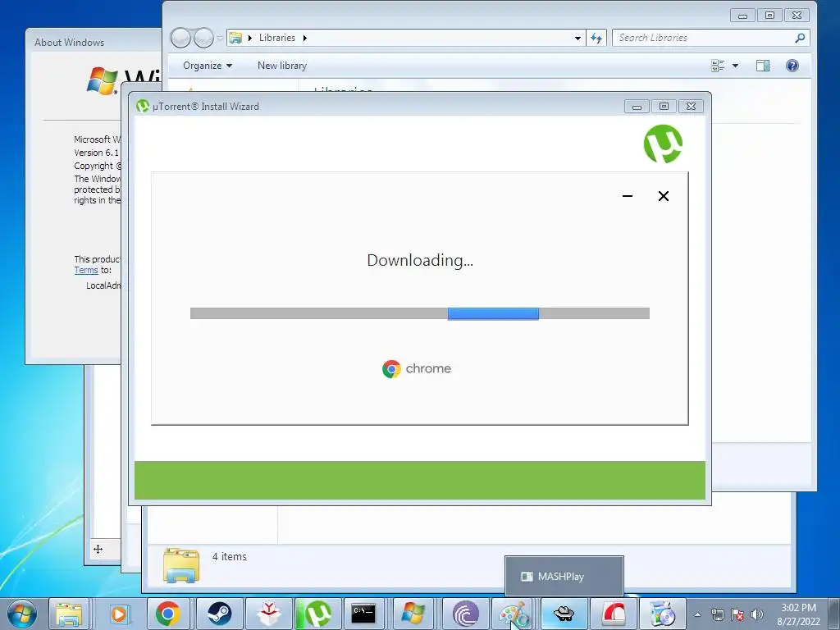Click the Windows flag logo in About Windows
The width and height of the screenshot is (840, 630).
coord(102,81)
